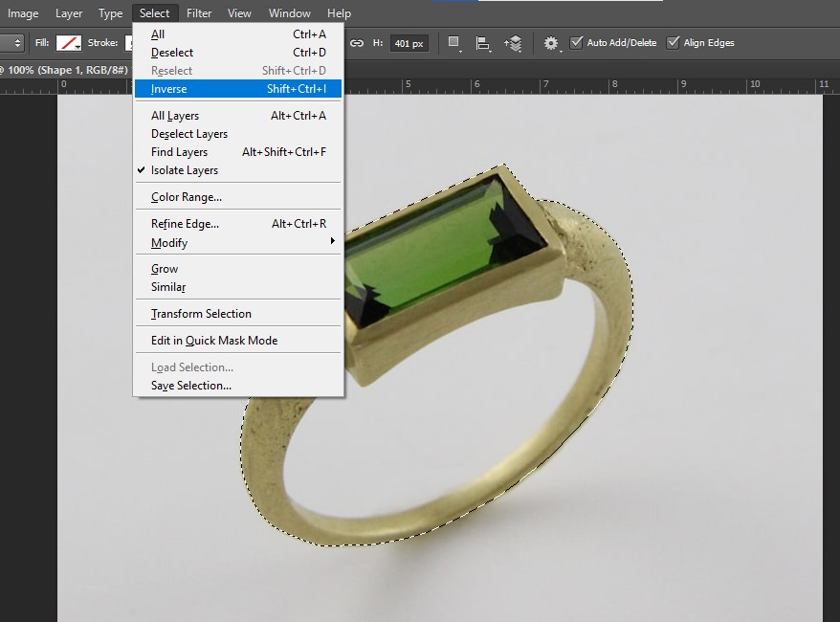Open the Filter menu

pos(199,13)
